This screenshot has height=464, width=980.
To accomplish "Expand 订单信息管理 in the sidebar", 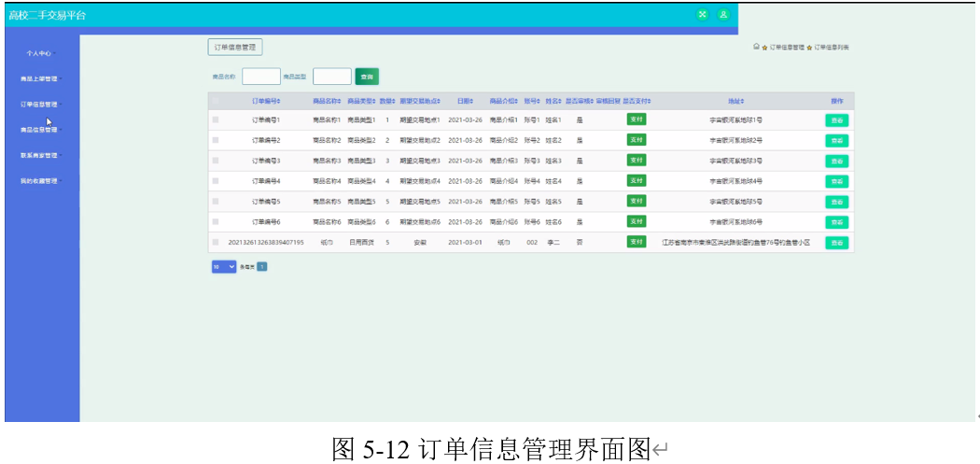I will point(40,105).
